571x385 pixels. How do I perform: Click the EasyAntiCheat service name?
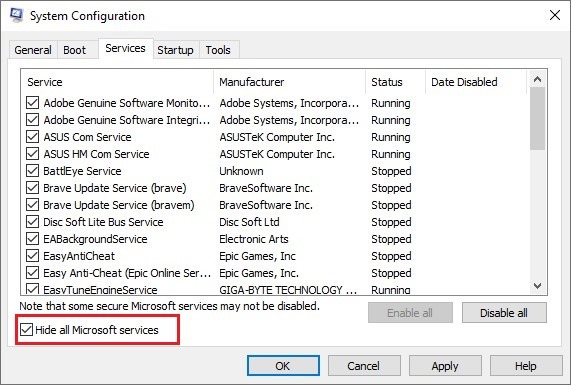(79, 256)
